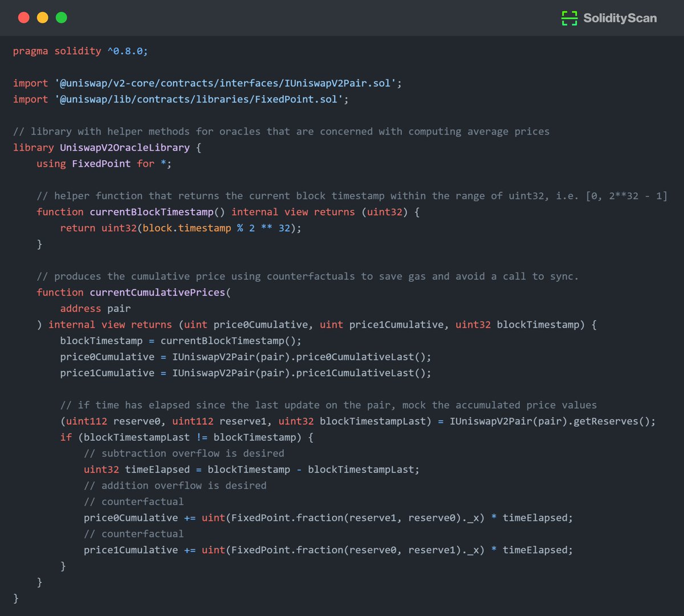This screenshot has width=684, height=616.
Task: Click comment 'addition overflow is desired'
Action: 175,486
